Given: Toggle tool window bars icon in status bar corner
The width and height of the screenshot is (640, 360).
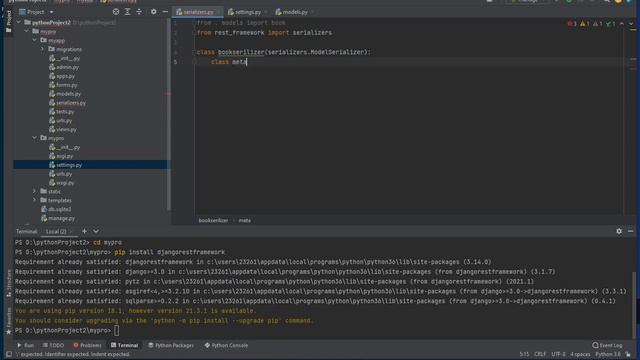Looking at the screenshot, I should pyautogui.click(x=9, y=354).
